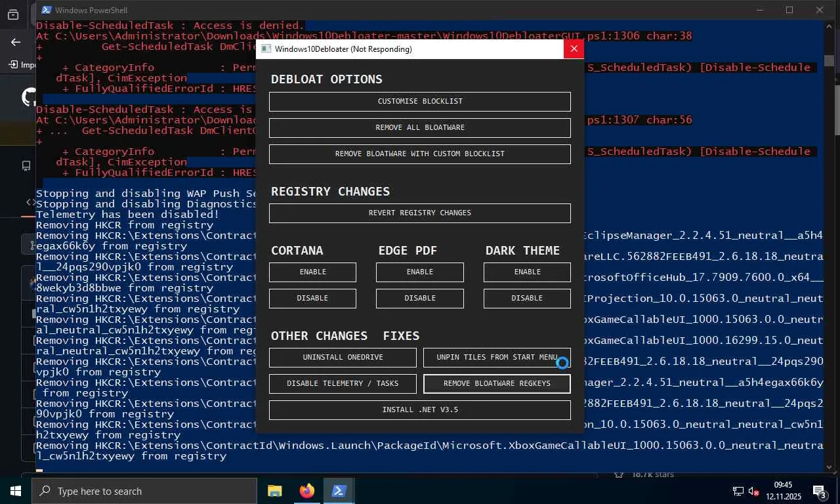Click the PowerShell taskbar icon
Viewport: 840px width, 504px height.
click(339, 491)
